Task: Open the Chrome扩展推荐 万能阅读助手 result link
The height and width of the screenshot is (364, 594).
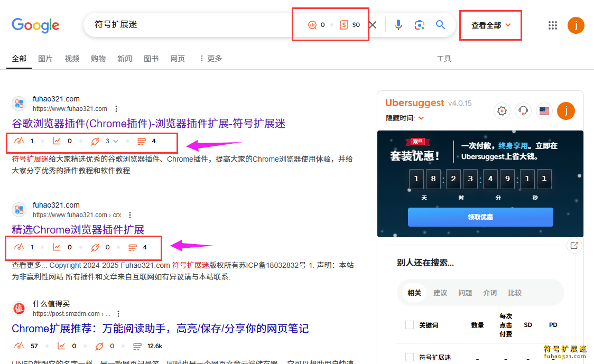Action: point(160,329)
